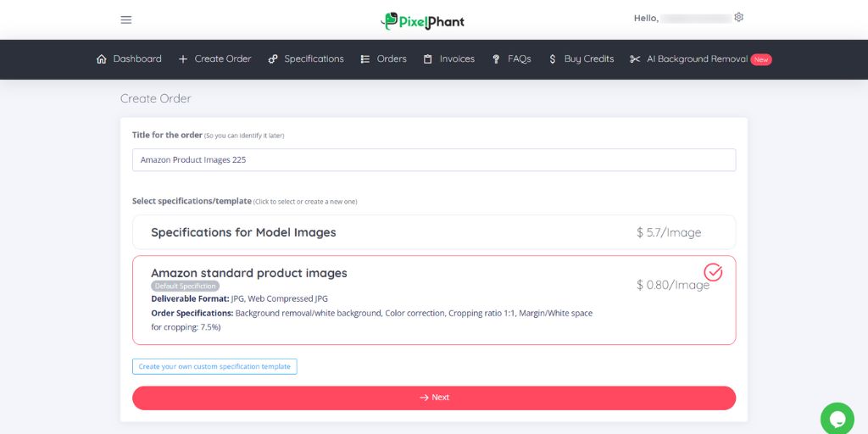The image size is (868, 434).
Task: Click the Create Order page heading
Action: click(x=156, y=98)
